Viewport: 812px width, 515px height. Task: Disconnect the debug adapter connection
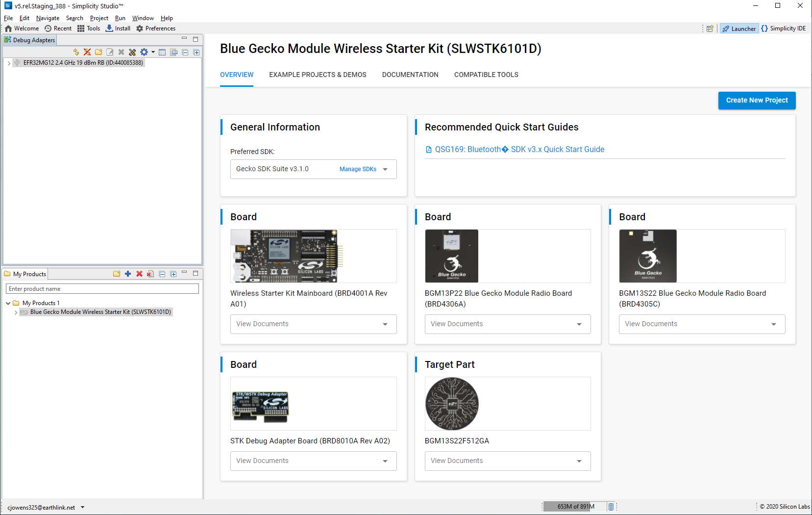click(x=87, y=52)
